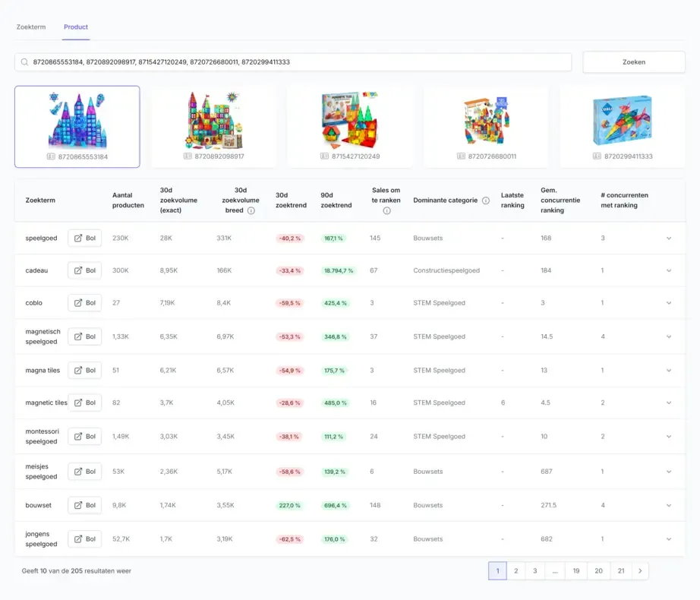700x600 pixels.
Task: Jump to results page 21
Action: click(621, 570)
